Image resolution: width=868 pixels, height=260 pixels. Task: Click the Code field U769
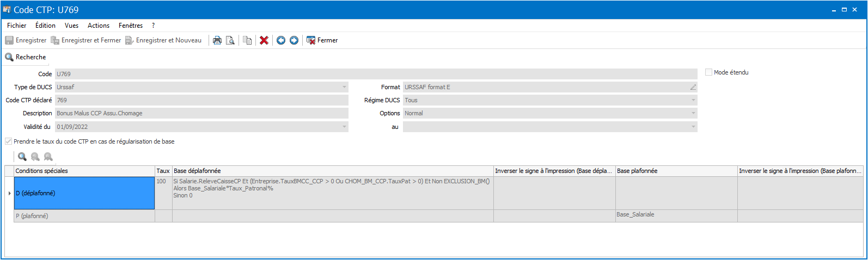point(376,74)
